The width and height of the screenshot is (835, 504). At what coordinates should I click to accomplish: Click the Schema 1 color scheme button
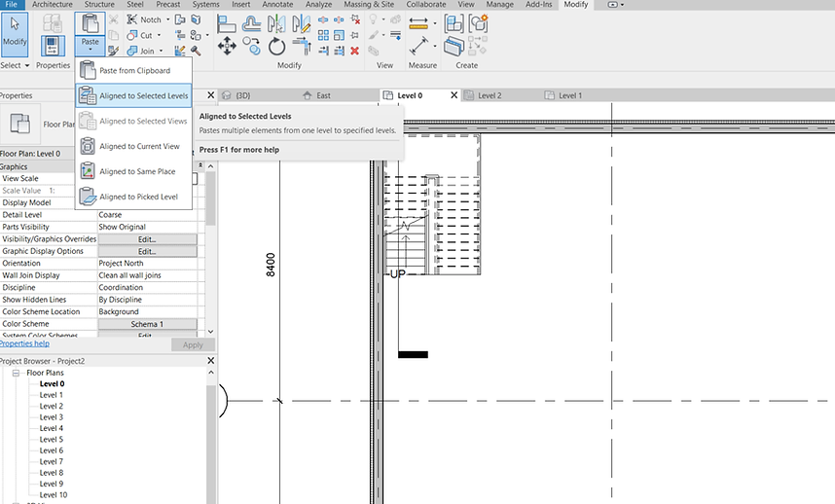click(147, 324)
